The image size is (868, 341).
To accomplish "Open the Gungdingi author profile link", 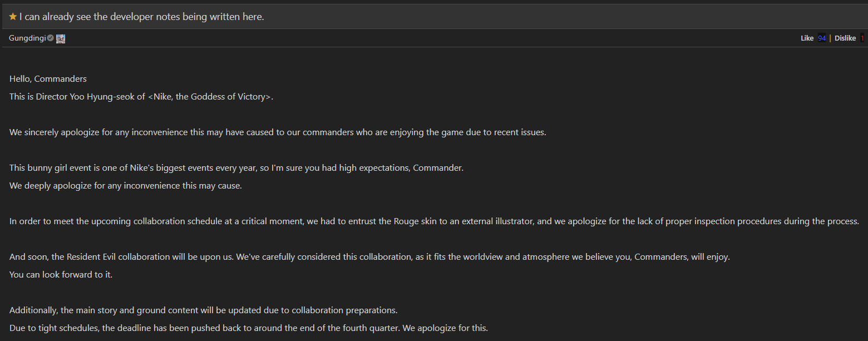I will (x=27, y=38).
